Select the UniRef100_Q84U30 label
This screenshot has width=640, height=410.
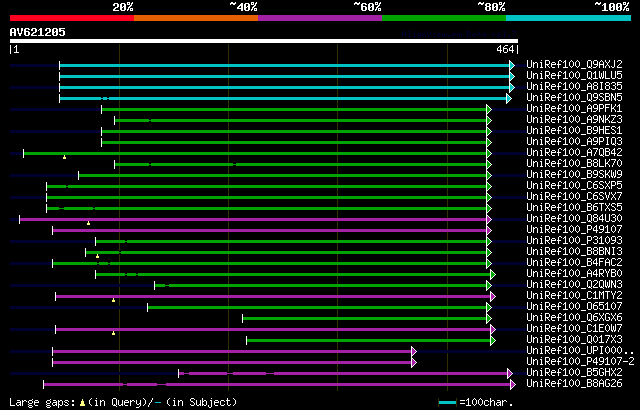pyautogui.click(x=574, y=219)
